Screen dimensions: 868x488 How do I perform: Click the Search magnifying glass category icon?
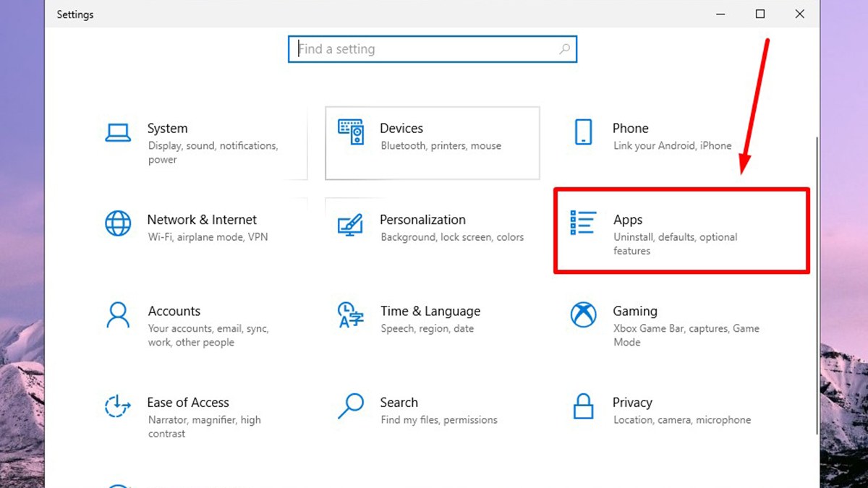[351, 406]
